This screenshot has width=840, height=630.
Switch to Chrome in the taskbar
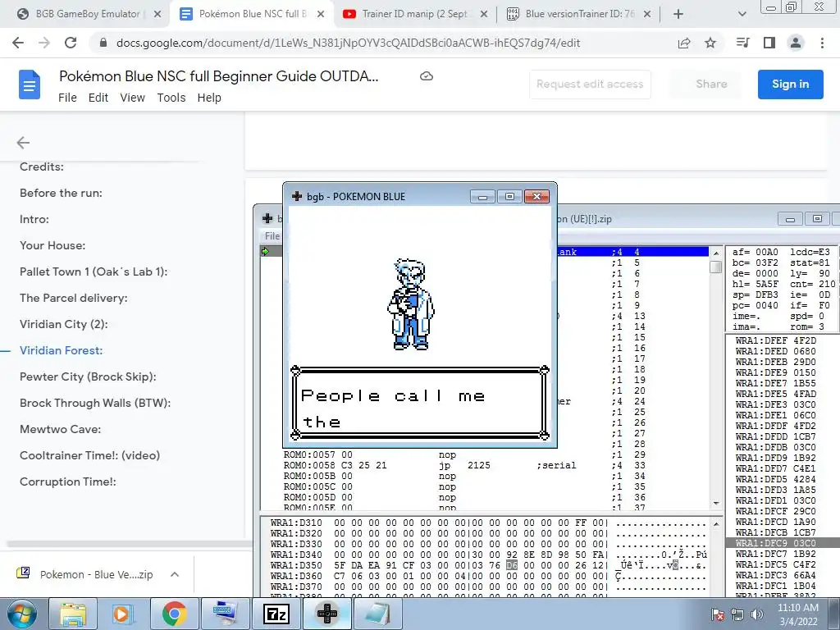174,614
